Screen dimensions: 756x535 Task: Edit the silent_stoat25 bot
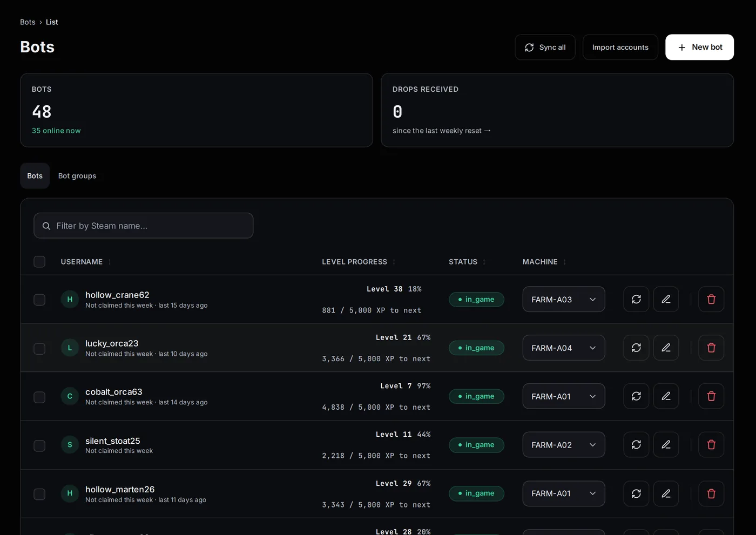[666, 445]
